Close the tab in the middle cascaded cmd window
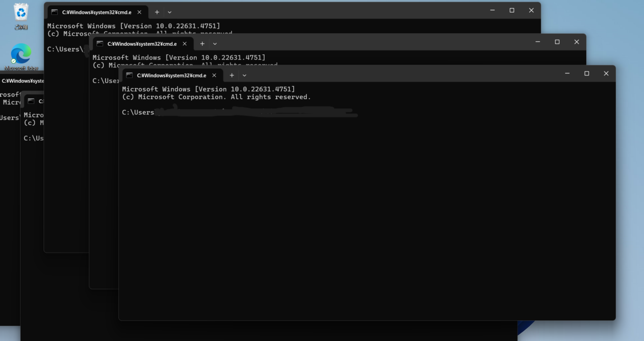Image resolution: width=644 pixels, height=341 pixels. tap(185, 44)
